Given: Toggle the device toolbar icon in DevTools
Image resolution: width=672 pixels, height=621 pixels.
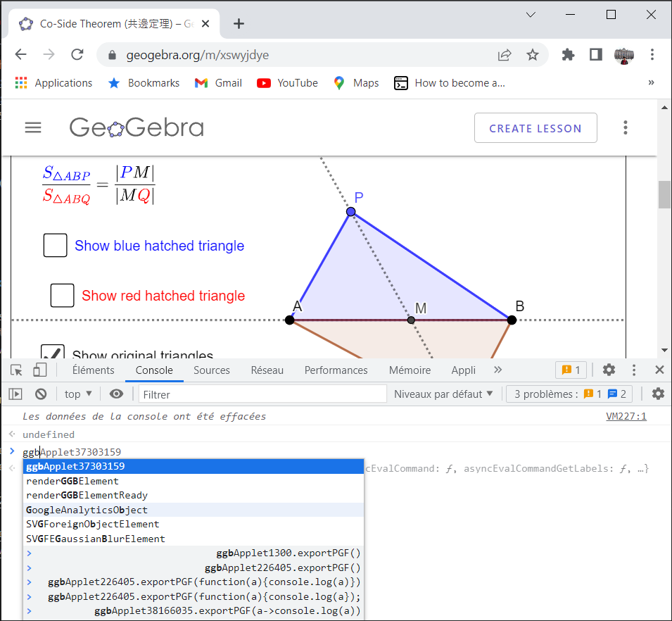Looking at the screenshot, I should (x=39, y=370).
